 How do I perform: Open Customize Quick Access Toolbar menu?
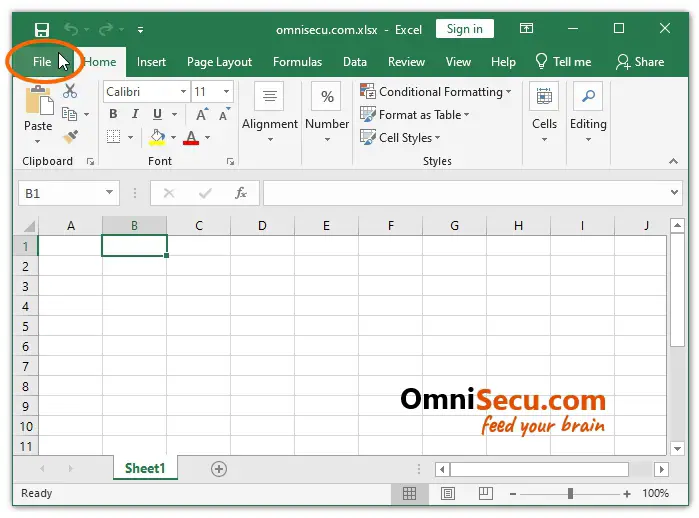(140, 30)
